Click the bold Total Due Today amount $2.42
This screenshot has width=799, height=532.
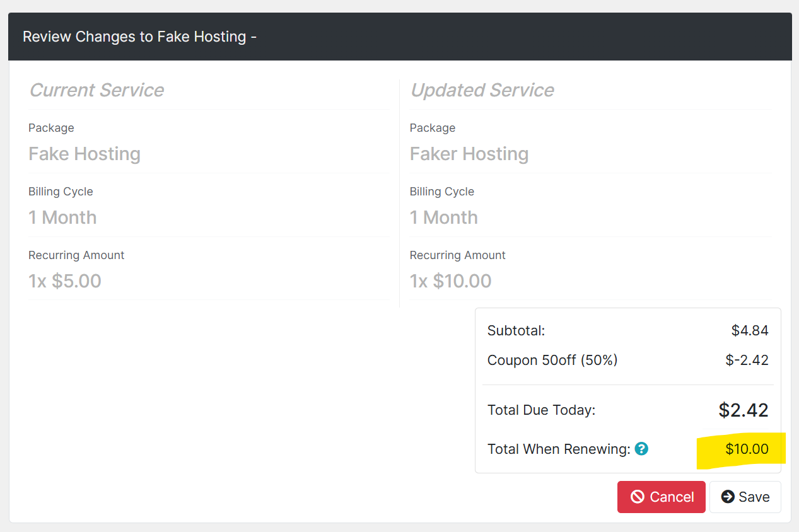(x=743, y=410)
